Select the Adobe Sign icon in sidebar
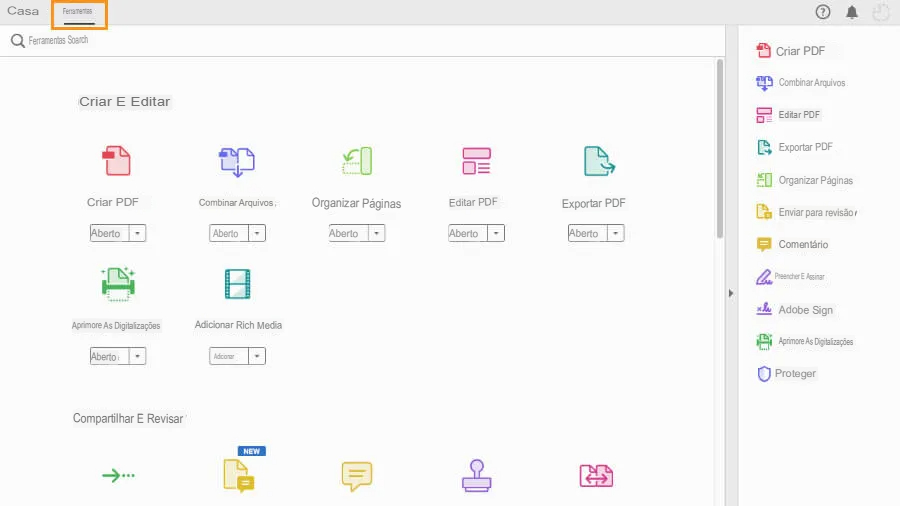Screen dimensions: 900x506 (x=764, y=309)
